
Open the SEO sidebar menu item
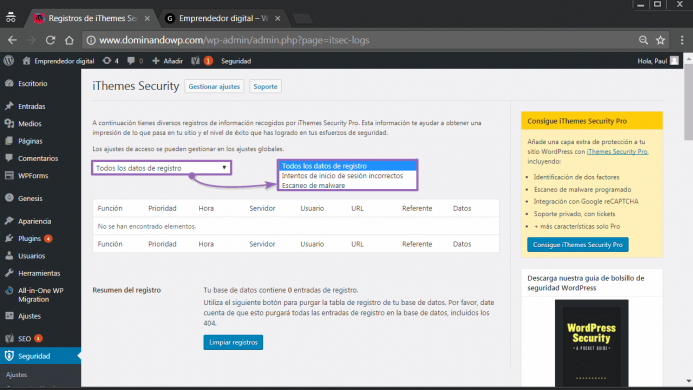click(24, 339)
